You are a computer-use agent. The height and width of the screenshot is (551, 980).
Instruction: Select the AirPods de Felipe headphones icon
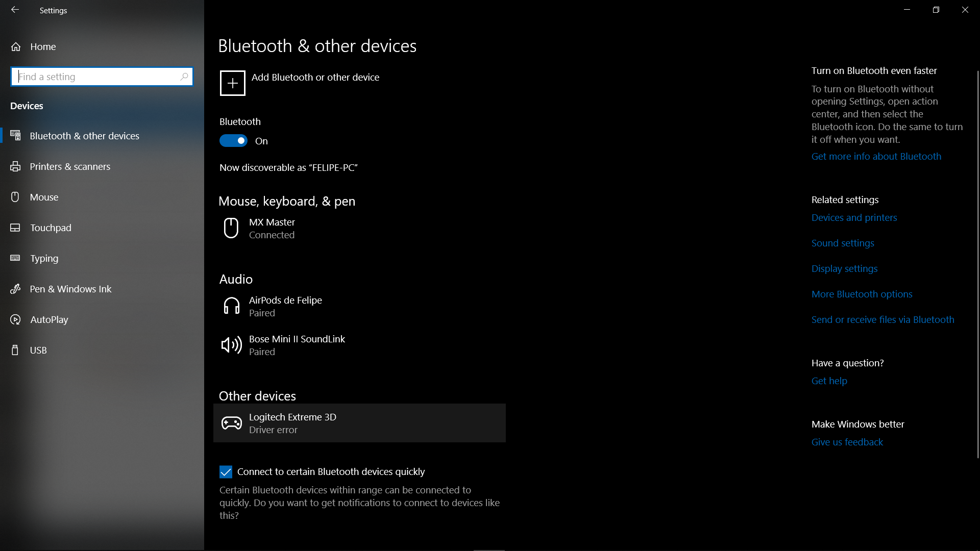(x=231, y=306)
